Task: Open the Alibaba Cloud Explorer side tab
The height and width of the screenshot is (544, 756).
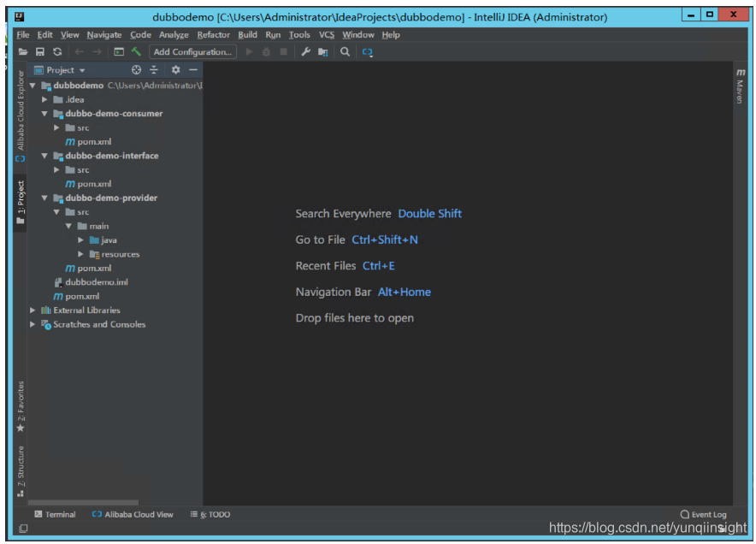Action: [x=21, y=115]
